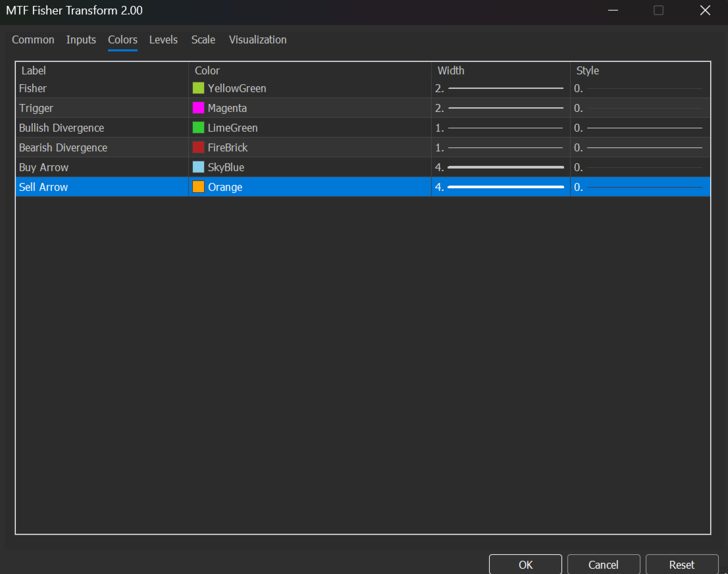Switch to the Common tab
The height and width of the screenshot is (574, 728).
pos(33,39)
